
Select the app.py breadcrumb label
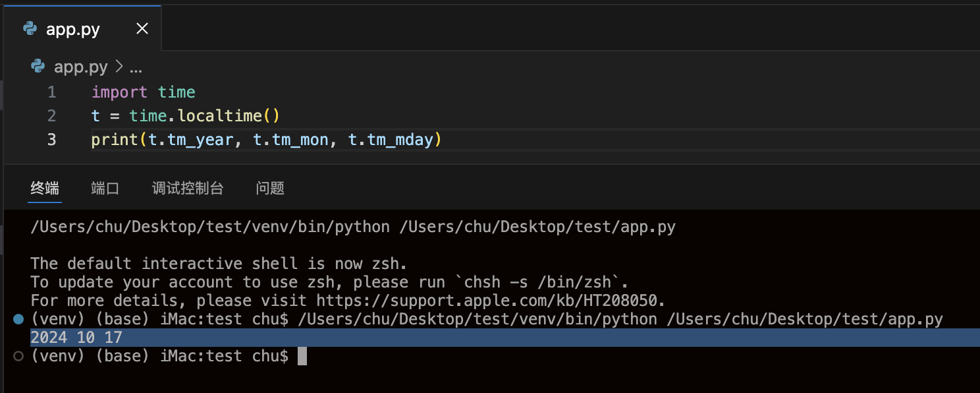[80, 67]
